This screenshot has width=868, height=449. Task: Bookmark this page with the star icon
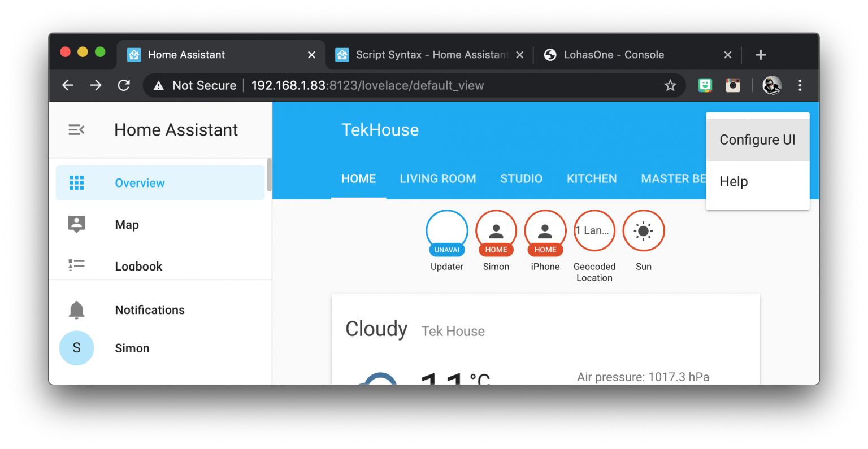coord(670,86)
